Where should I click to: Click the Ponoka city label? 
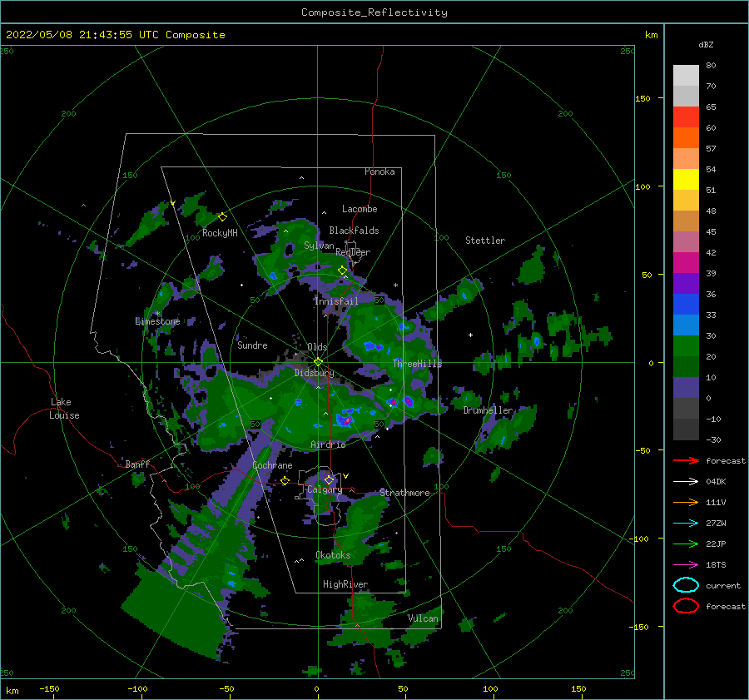379,171
